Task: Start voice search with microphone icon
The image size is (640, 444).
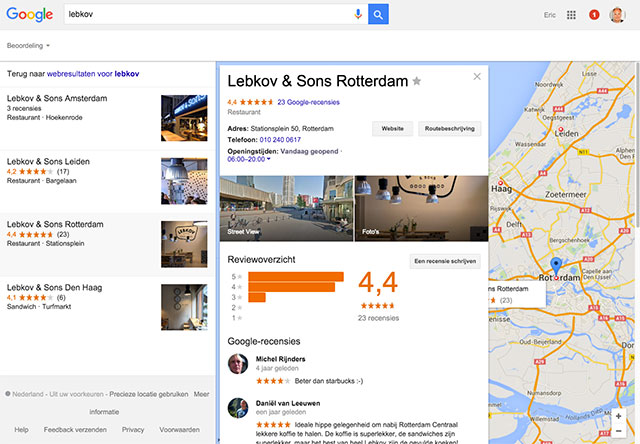Action: coord(358,14)
